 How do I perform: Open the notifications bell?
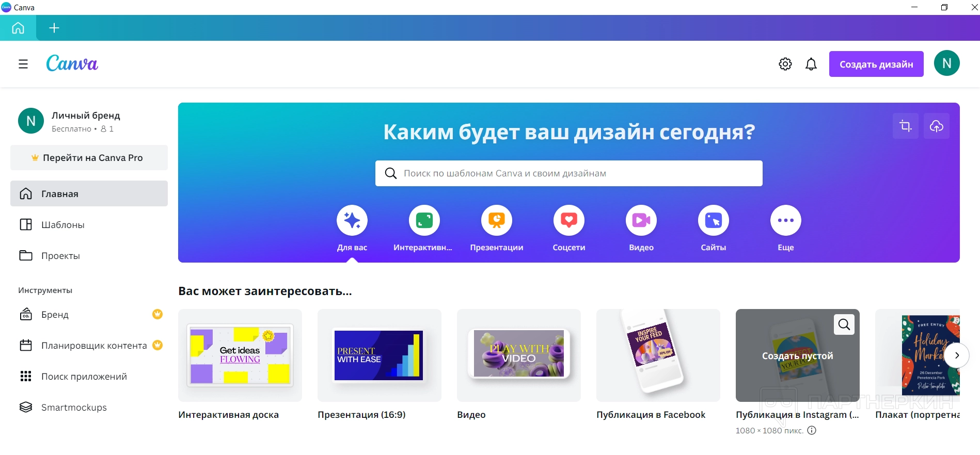[x=811, y=64]
